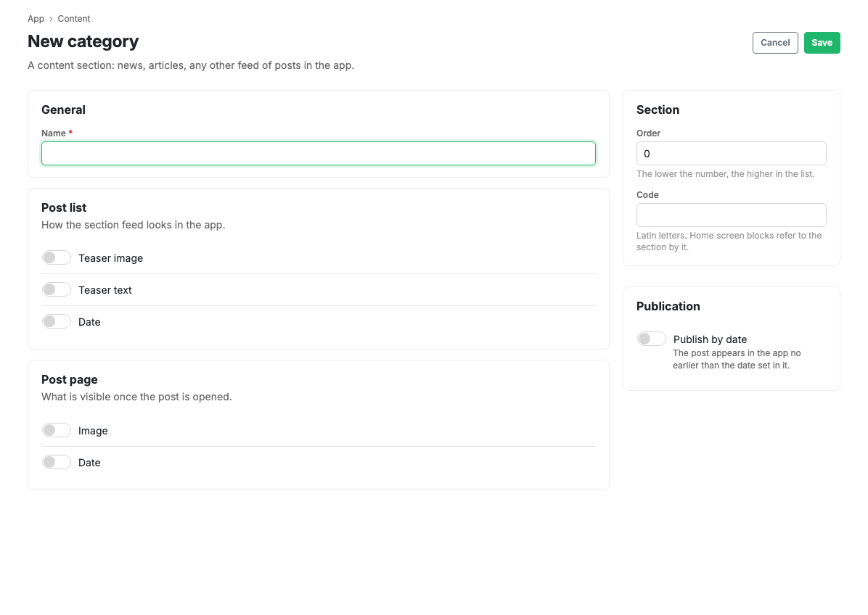
Task: Cancel creating the category
Action: click(775, 43)
